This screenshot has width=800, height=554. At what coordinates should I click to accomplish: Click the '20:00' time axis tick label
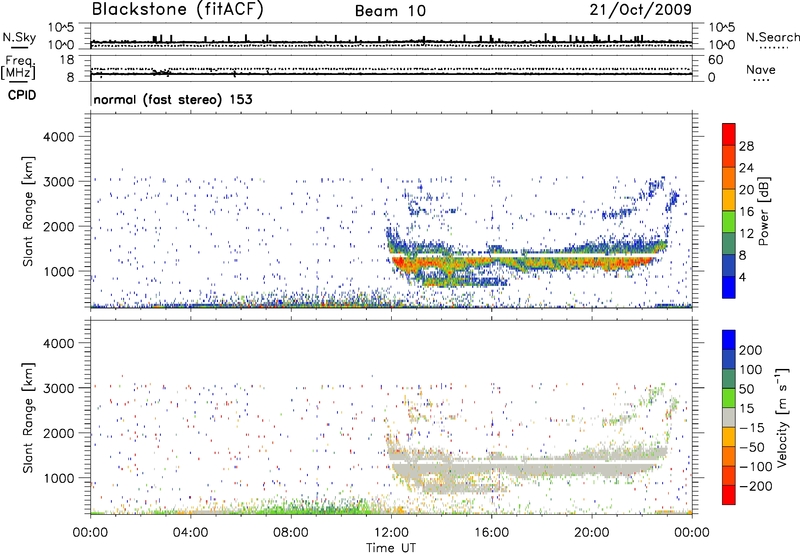click(591, 533)
